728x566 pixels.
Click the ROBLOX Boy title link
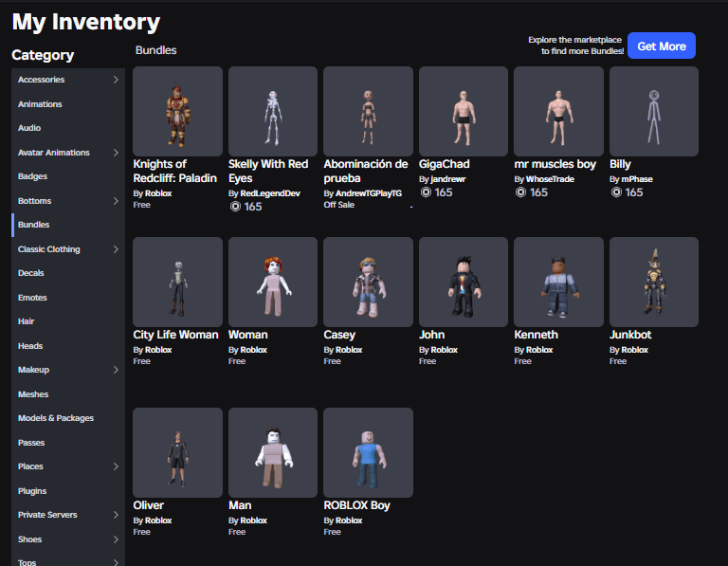[356, 505]
